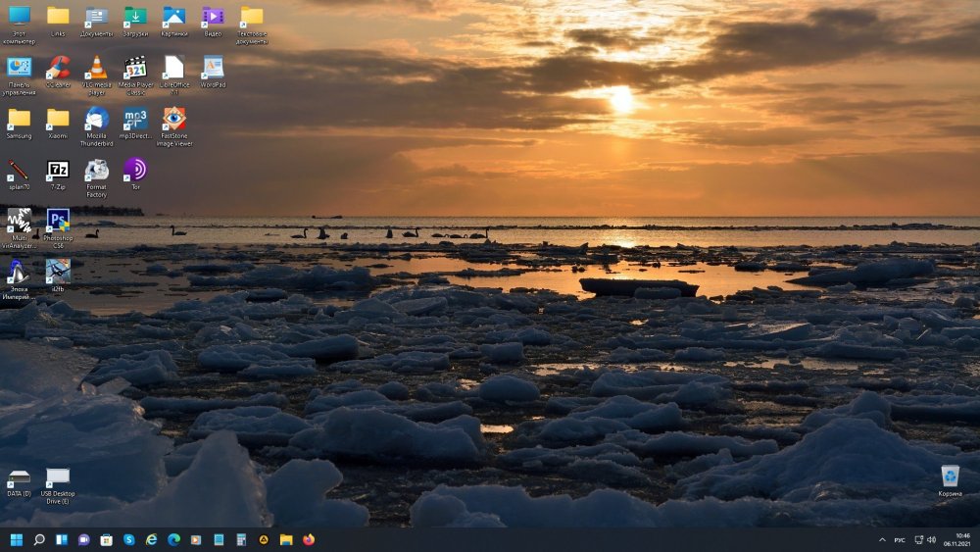
Task: Open the media player taskbar icon
Action: pos(196,539)
